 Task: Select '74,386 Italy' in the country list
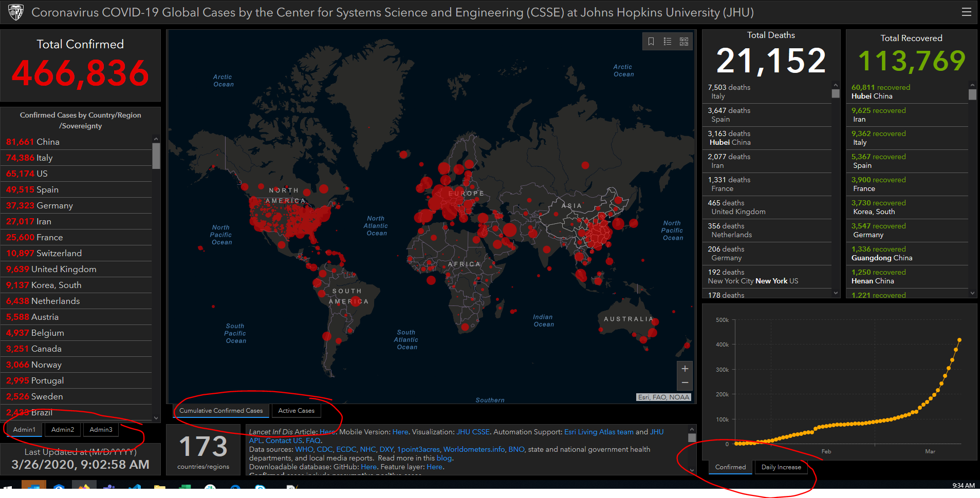(x=77, y=158)
